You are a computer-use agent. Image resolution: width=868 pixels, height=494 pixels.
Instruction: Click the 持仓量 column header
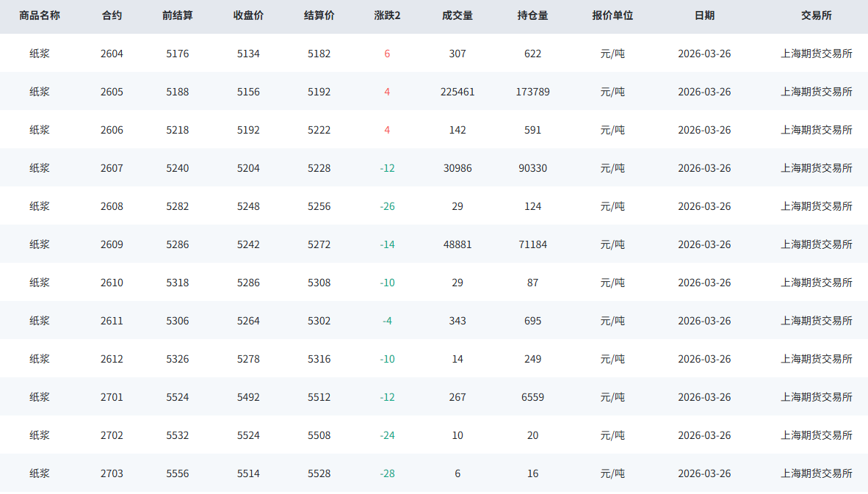click(x=532, y=15)
